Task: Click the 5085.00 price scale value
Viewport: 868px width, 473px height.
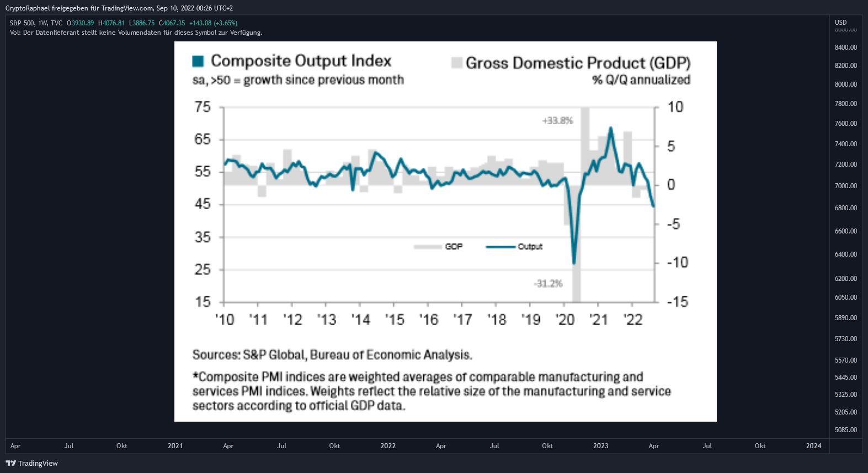Action: 845,430
